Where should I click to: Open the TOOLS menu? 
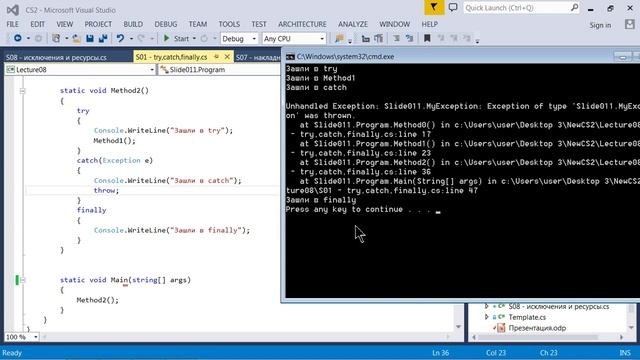coord(229,24)
